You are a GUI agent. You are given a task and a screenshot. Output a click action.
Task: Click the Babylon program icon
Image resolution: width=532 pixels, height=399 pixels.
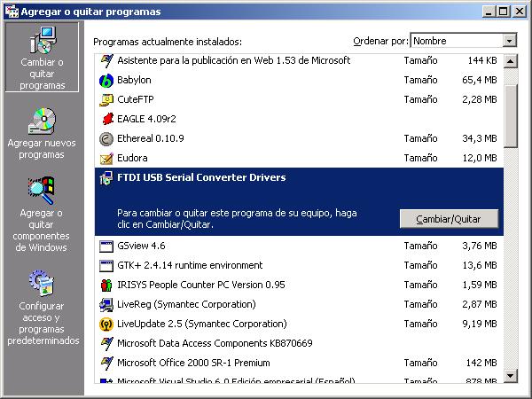pyautogui.click(x=106, y=80)
